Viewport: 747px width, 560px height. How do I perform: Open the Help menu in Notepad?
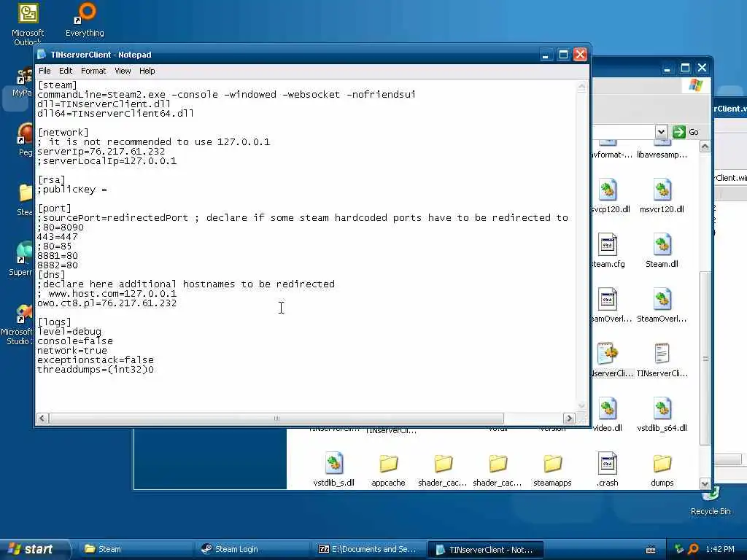pyautogui.click(x=147, y=71)
